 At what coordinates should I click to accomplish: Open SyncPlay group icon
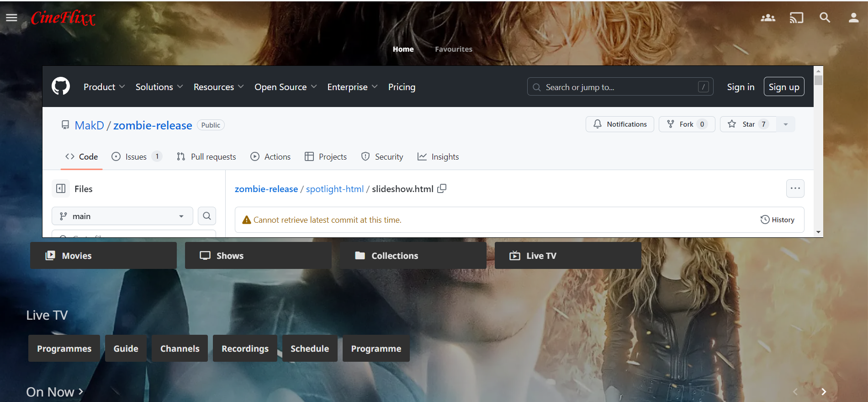tap(768, 18)
